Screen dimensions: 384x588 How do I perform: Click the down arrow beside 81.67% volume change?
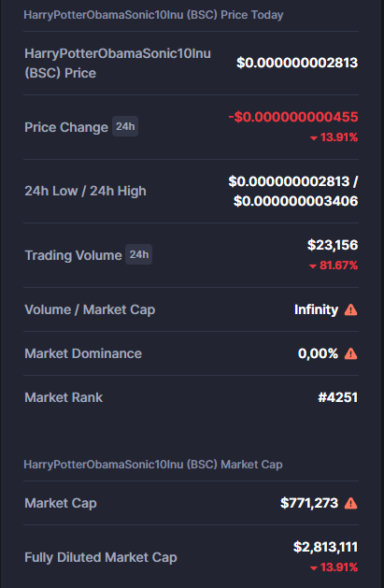tap(313, 266)
